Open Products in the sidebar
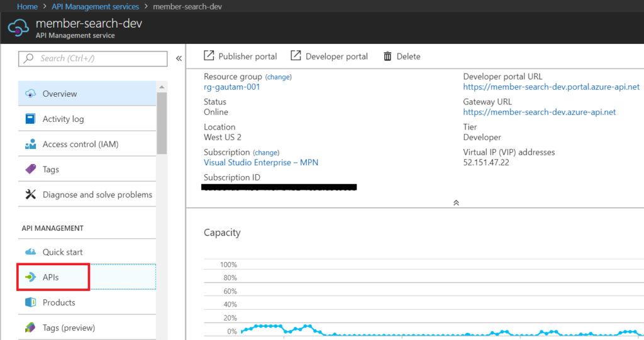 [x=87, y=302]
